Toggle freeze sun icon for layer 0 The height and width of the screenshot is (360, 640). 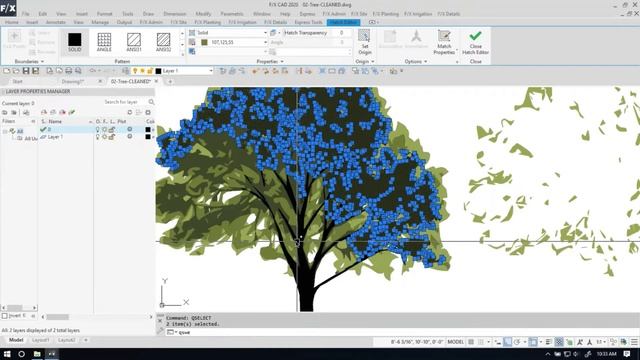click(104, 129)
